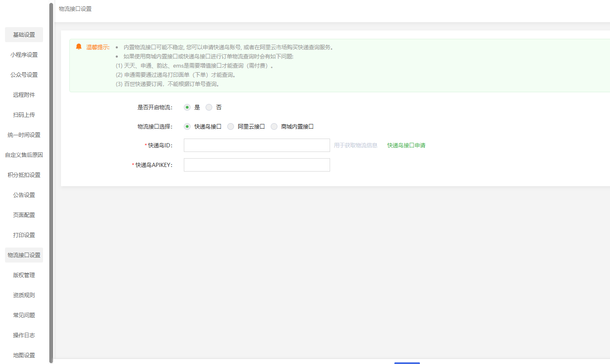Open the 快递鸟接口申请 link
This screenshot has width=610, height=364.
tap(406, 145)
